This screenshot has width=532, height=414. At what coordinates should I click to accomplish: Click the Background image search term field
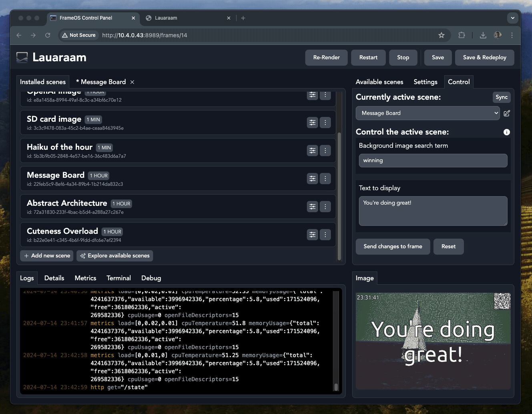pyautogui.click(x=433, y=161)
